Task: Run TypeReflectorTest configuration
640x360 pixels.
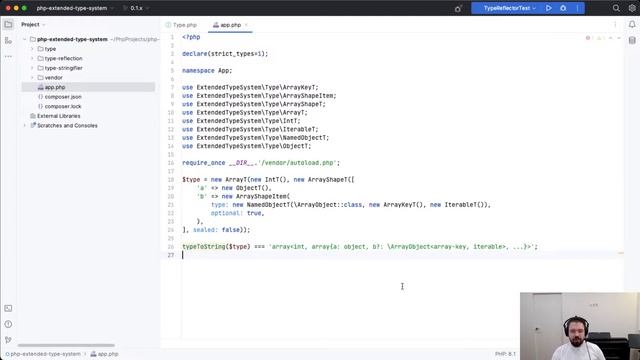Action: click(x=549, y=8)
